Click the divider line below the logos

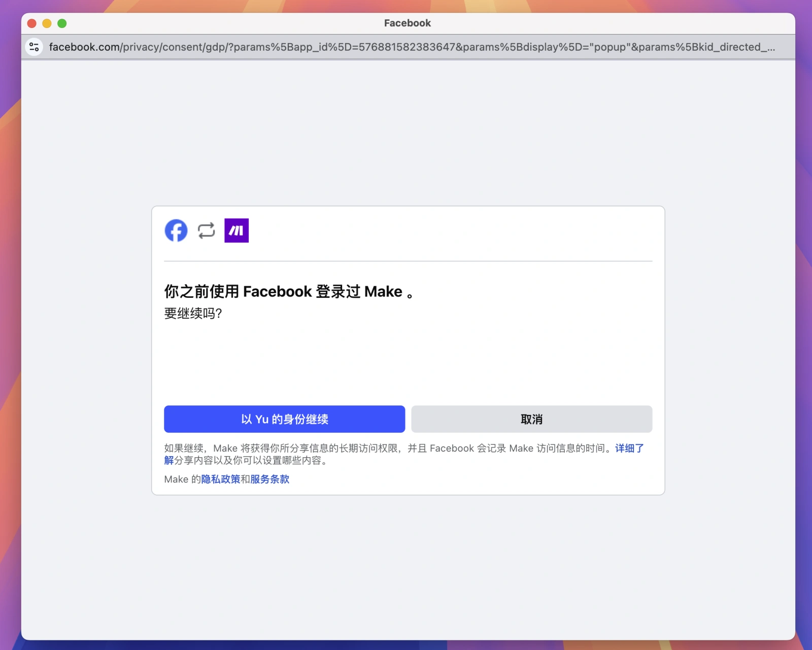point(408,261)
